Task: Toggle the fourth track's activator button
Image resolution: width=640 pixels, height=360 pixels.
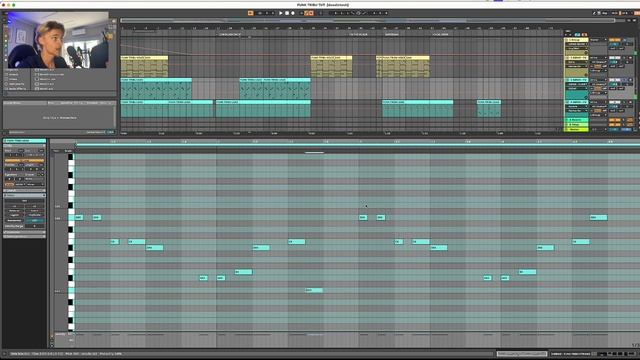Action: click(x=615, y=102)
